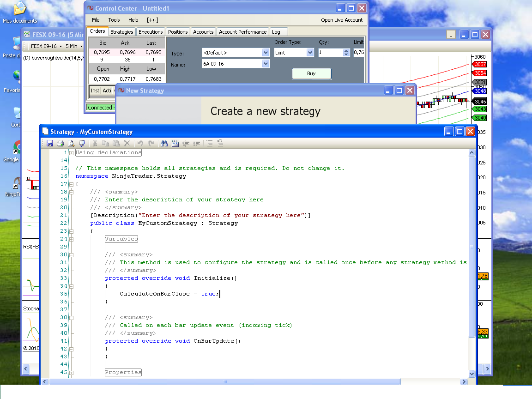Screen dimensions: 532x399
Task: Save the strategy with the floppy disk icon
Action: click(x=50, y=144)
